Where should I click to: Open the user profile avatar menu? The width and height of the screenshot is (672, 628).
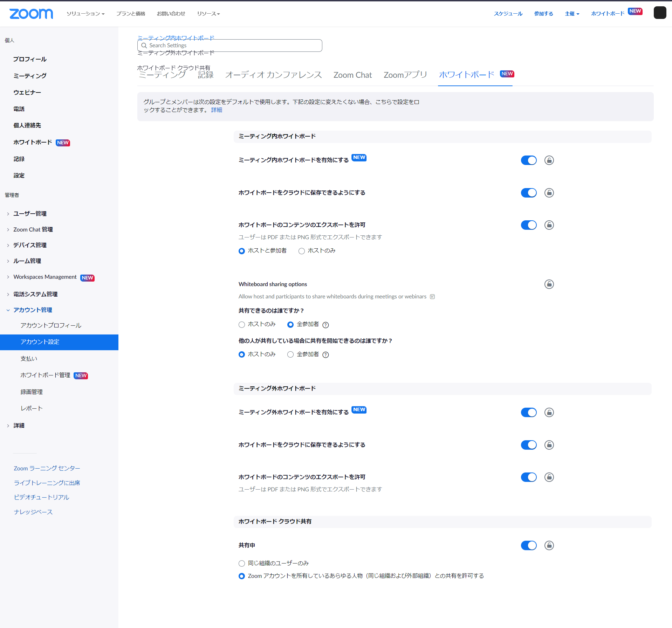659,13
